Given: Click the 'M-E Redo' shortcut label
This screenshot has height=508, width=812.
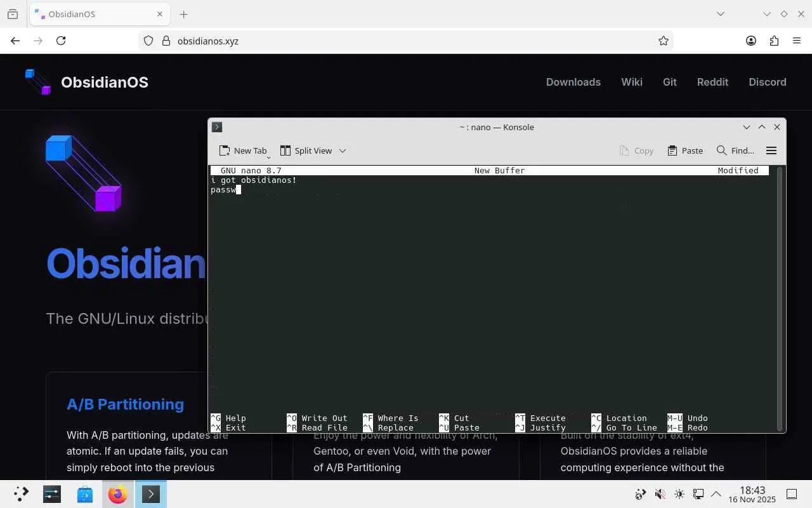Looking at the screenshot, I should [x=688, y=428].
